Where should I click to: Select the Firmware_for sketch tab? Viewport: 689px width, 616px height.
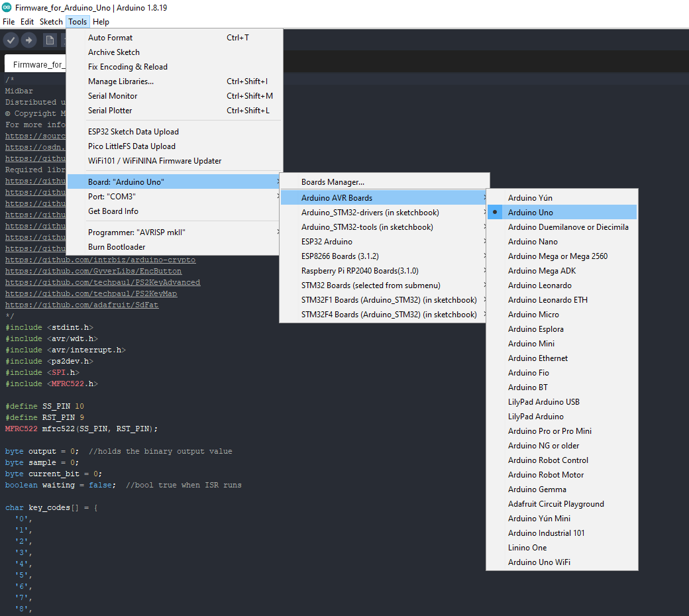(x=38, y=64)
